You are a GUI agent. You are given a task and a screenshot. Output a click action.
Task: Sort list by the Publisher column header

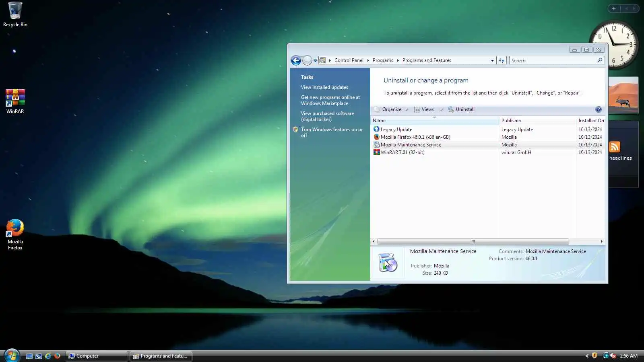537,121
